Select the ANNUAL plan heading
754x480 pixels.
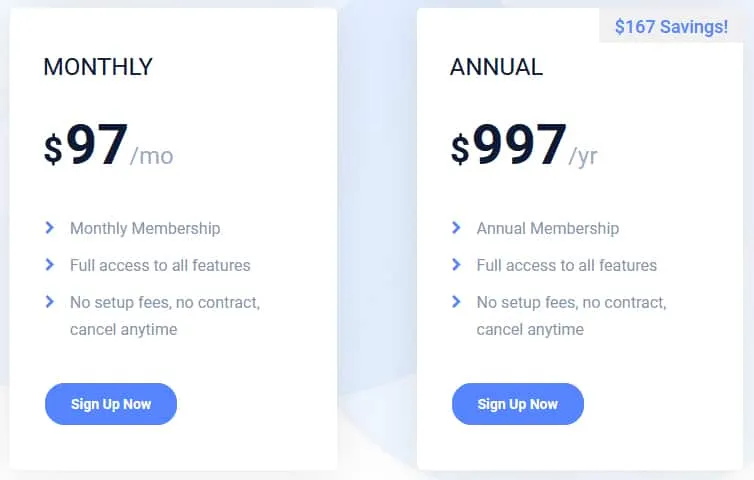(x=496, y=67)
